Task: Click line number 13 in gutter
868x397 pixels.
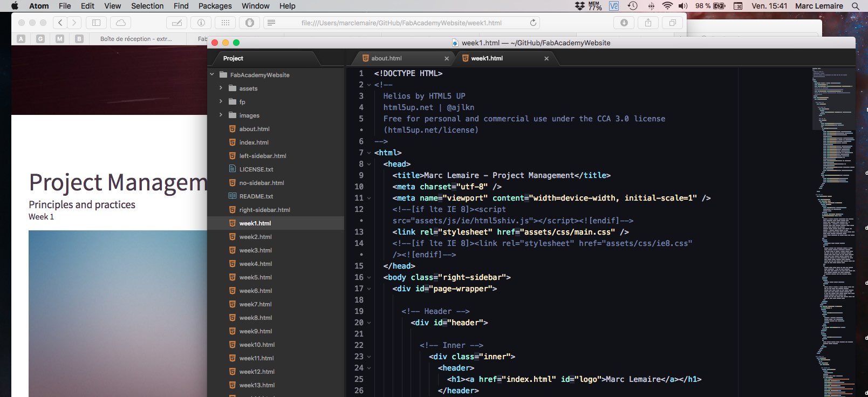Action: (x=359, y=232)
